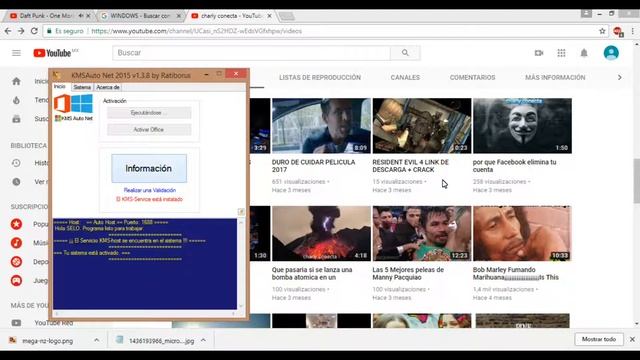Select Acerca de tab in KMSAuto
The image size is (640, 360).
pos(108,87)
